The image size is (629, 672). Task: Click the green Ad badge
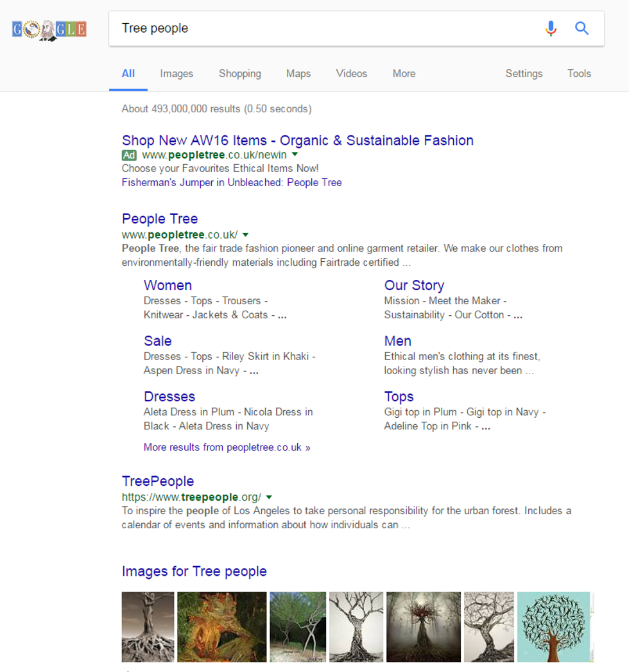pos(129,155)
